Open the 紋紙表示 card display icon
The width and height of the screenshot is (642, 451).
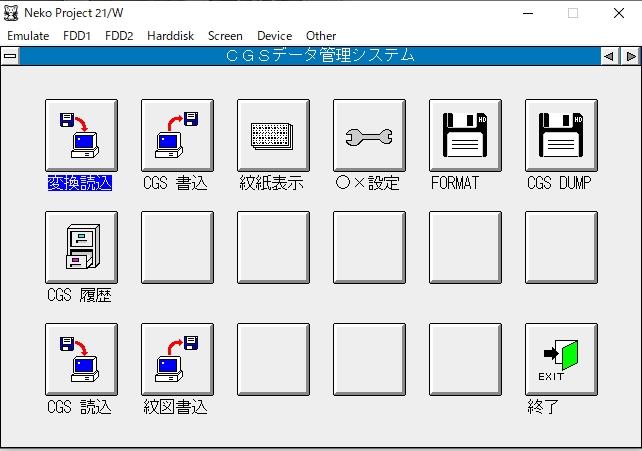273,135
